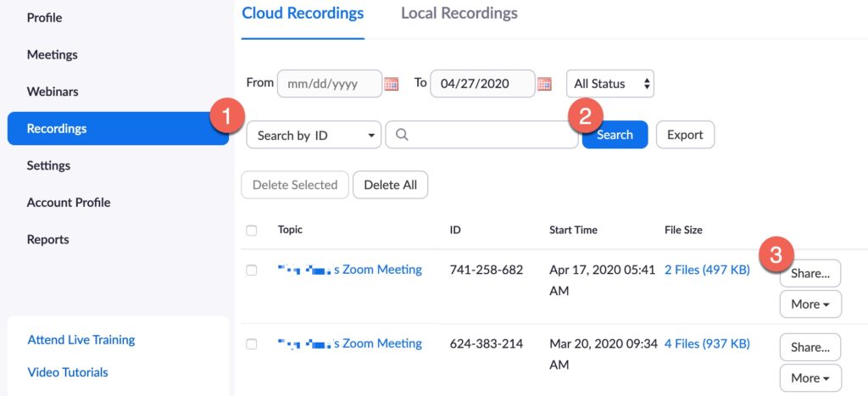Click the From date input field
This screenshot has width=868, height=396.
330,84
